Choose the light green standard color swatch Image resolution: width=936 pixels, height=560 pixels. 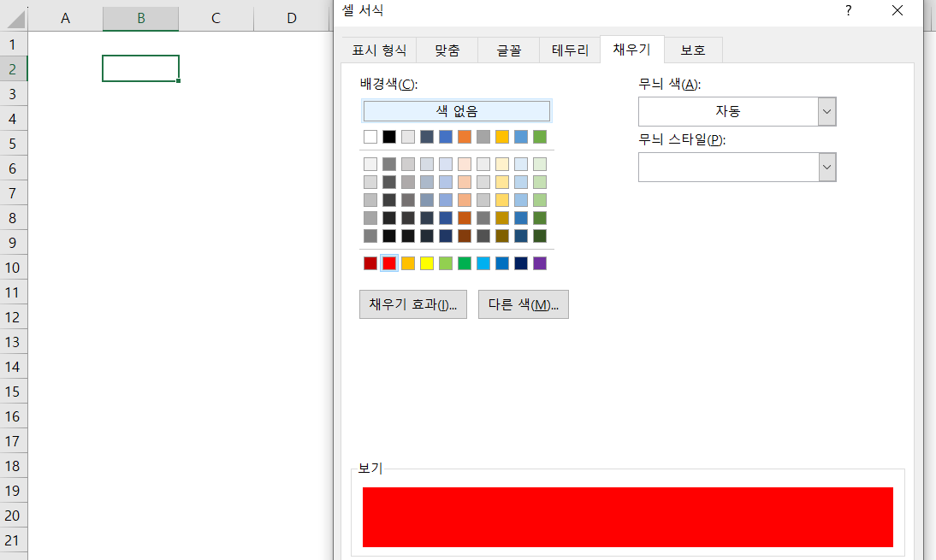pos(446,263)
